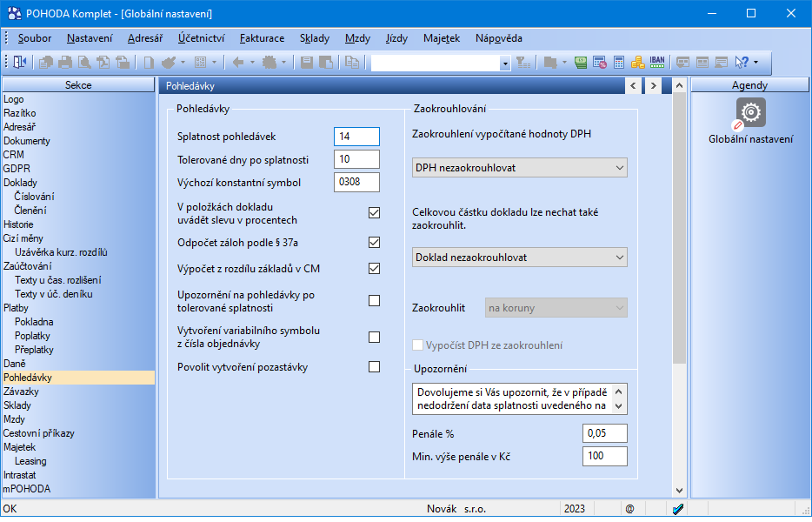The image size is (812, 522).
Task: Click the gold coins icon
Action: click(x=638, y=63)
